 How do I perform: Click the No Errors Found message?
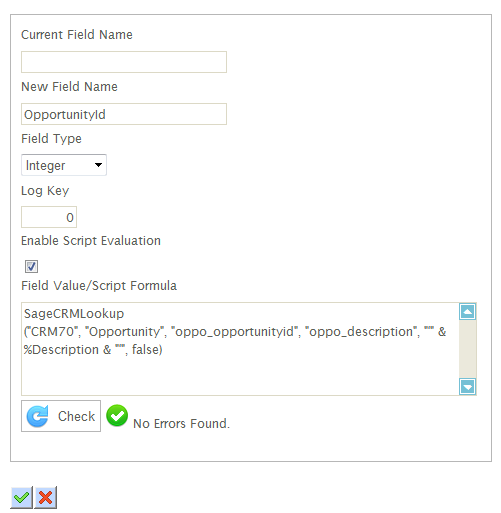(181, 423)
